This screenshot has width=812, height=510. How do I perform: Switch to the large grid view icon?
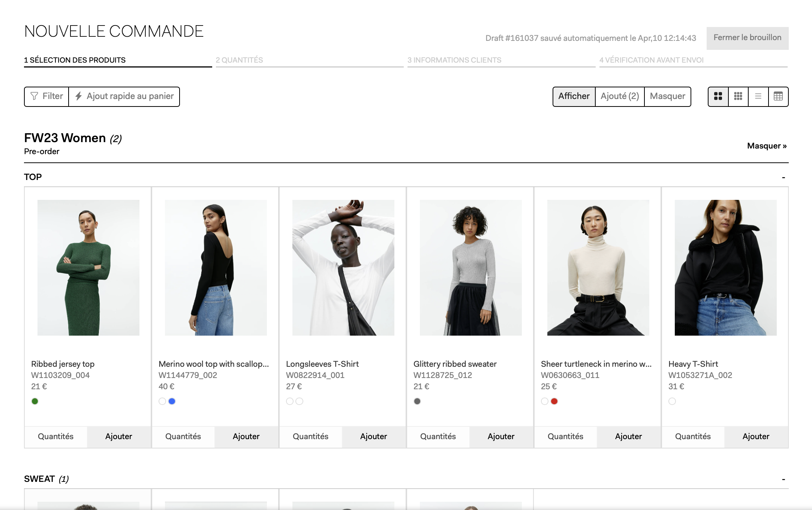(718, 96)
